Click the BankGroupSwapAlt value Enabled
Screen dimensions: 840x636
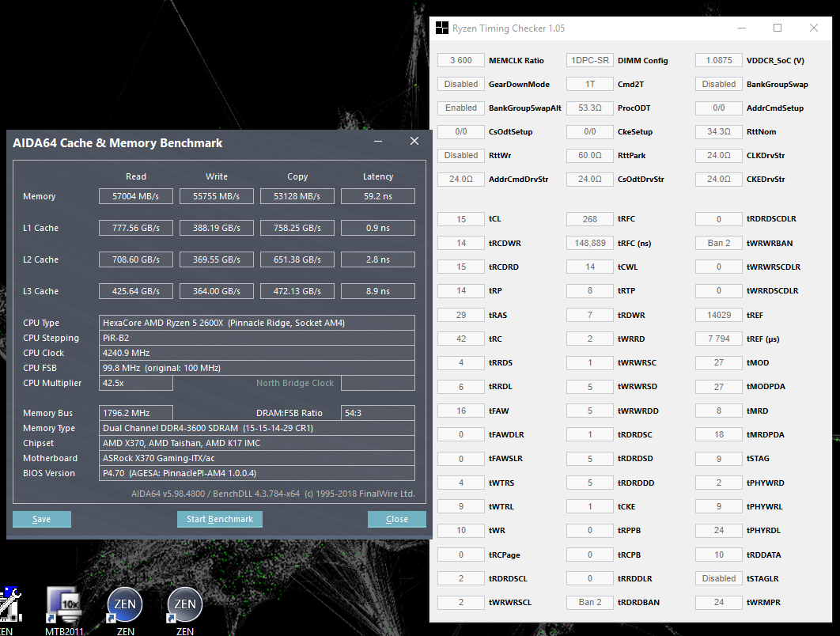click(460, 108)
